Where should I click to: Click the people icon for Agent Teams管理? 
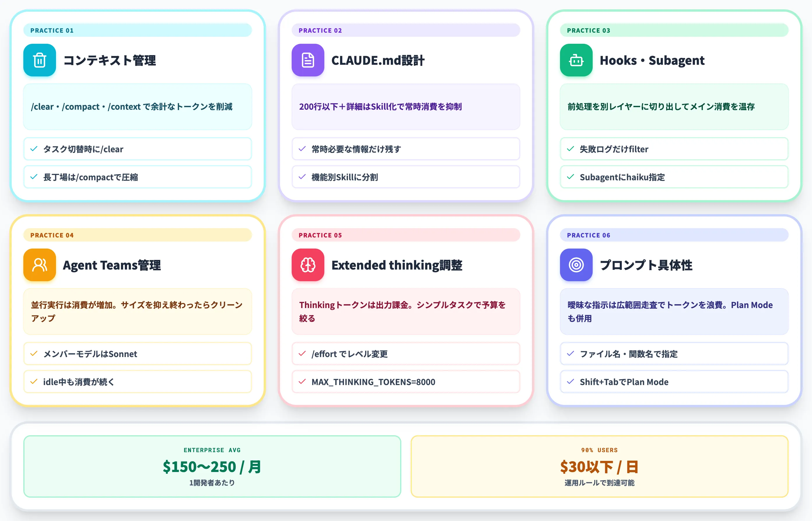click(x=40, y=265)
